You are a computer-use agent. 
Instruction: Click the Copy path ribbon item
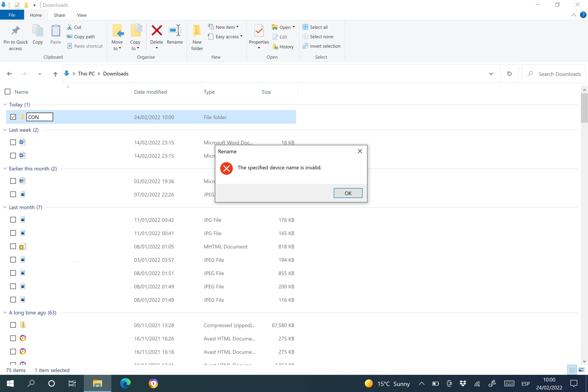click(81, 37)
